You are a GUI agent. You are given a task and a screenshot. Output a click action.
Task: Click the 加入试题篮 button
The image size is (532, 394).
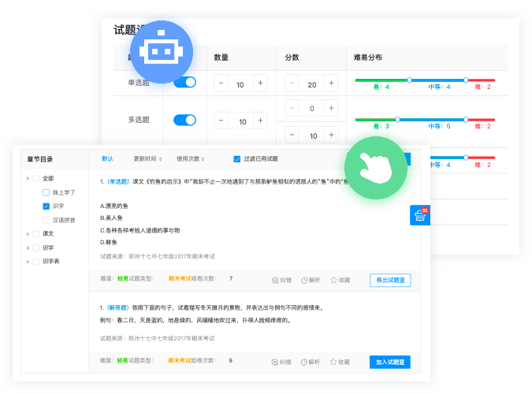tap(389, 362)
